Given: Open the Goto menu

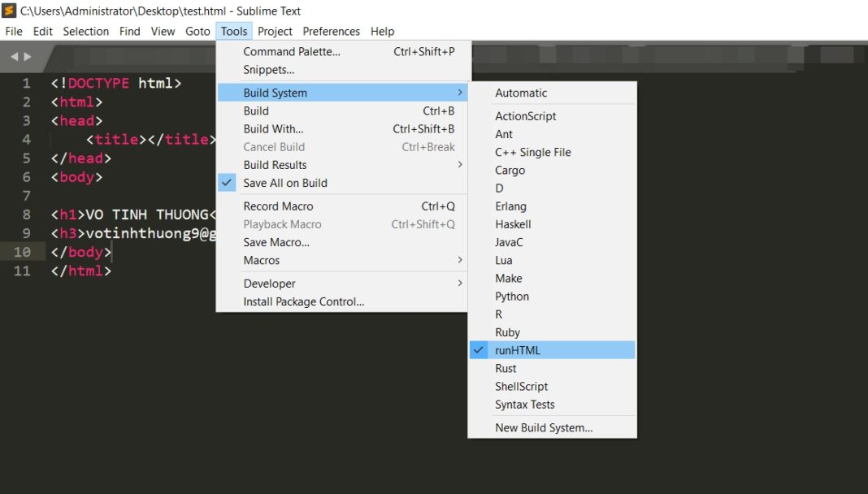Looking at the screenshot, I should tap(197, 31).
